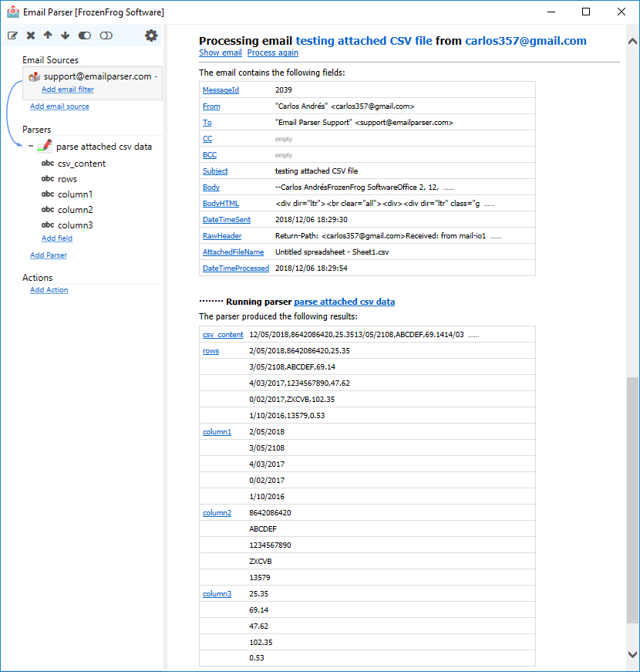Click the abc icon beside csv_content

[48, 164]
